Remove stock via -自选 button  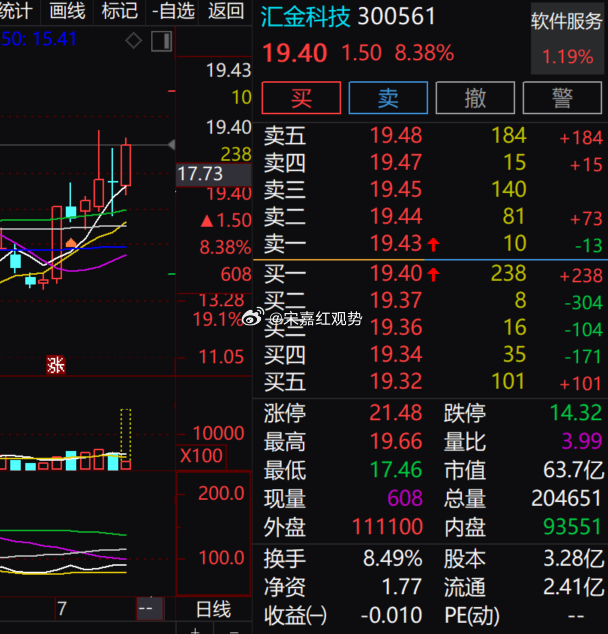[173, 11]
